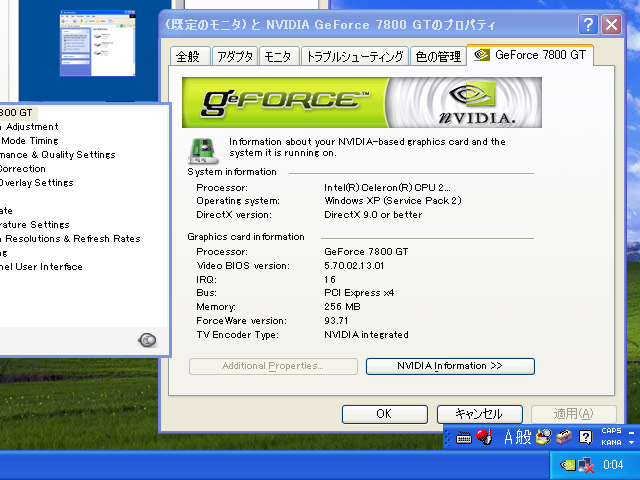The width and height of the screenshot is (640, 480).
Task: Click the GeForce NVIDIA banner image
Action: coord(362,102)
